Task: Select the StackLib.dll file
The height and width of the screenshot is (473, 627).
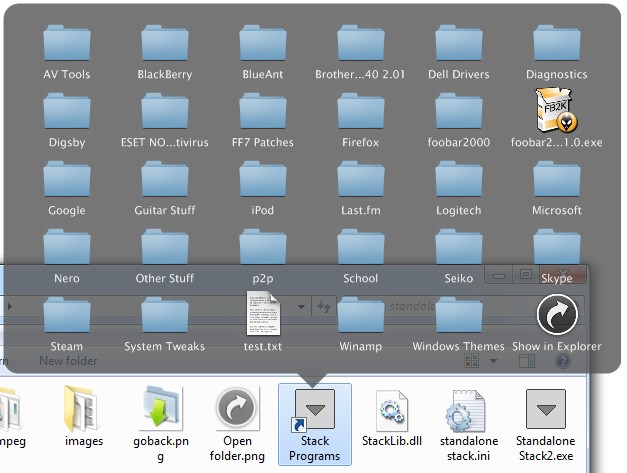Action: coord(392,418)
